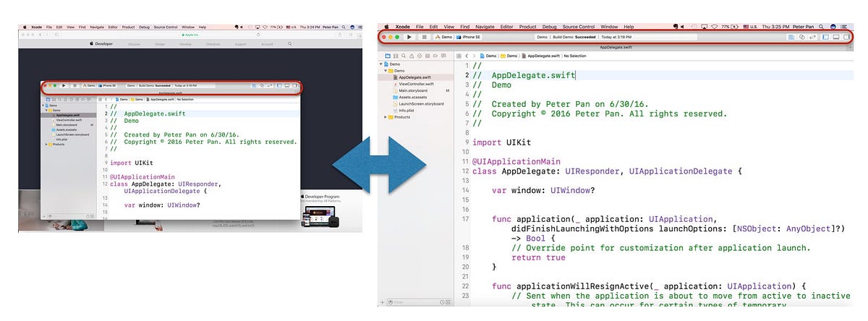The width and height of the screenshot is (868, 321).
Task: Click build status display in full-screen Xcode toolbar
Action: 616,37
